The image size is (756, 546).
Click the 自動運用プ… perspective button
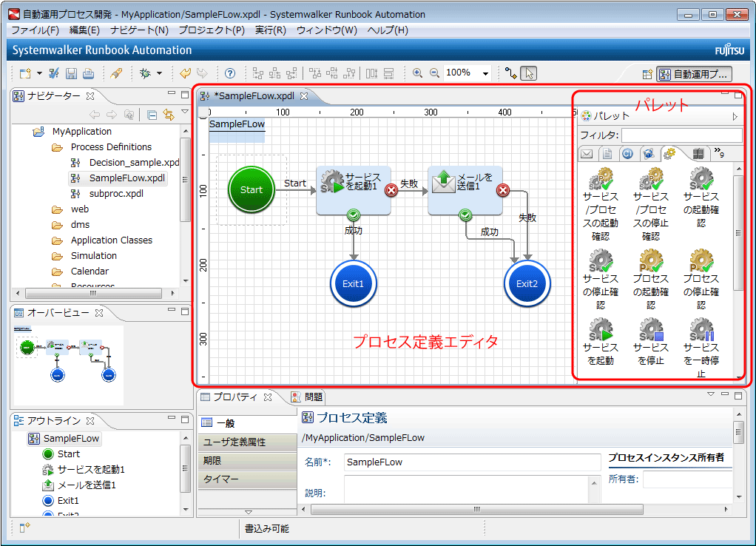click(x=695, y=74)
